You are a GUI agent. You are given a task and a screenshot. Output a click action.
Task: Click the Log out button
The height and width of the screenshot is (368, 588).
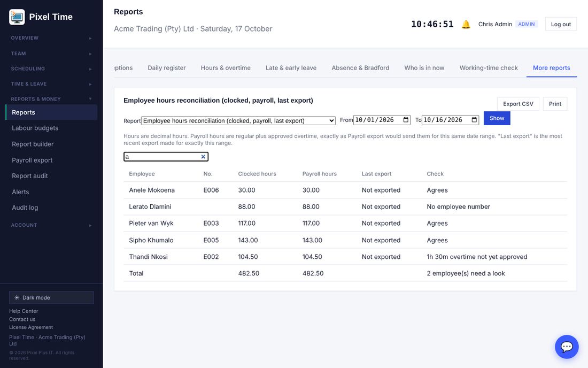coord(561,25)
